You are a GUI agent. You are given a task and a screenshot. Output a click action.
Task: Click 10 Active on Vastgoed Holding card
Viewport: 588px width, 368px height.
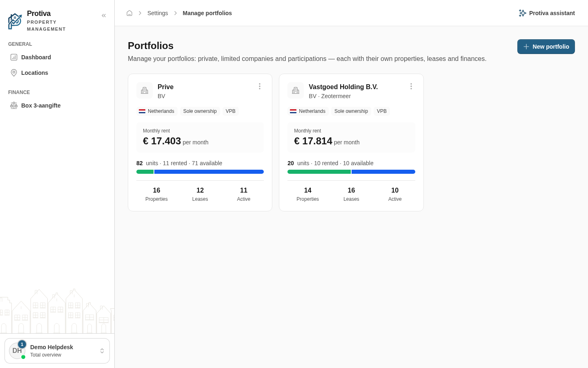pyautogui.click(x=395, y=194)
